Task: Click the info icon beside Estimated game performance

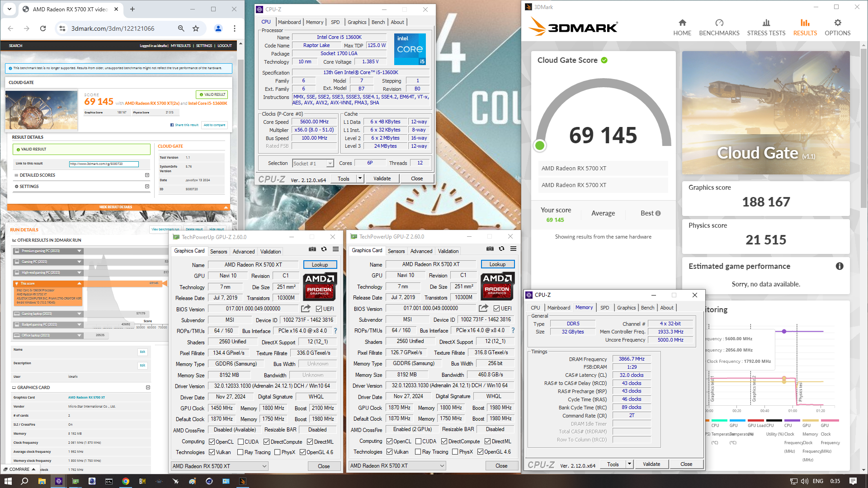Action: click(840, 266)
